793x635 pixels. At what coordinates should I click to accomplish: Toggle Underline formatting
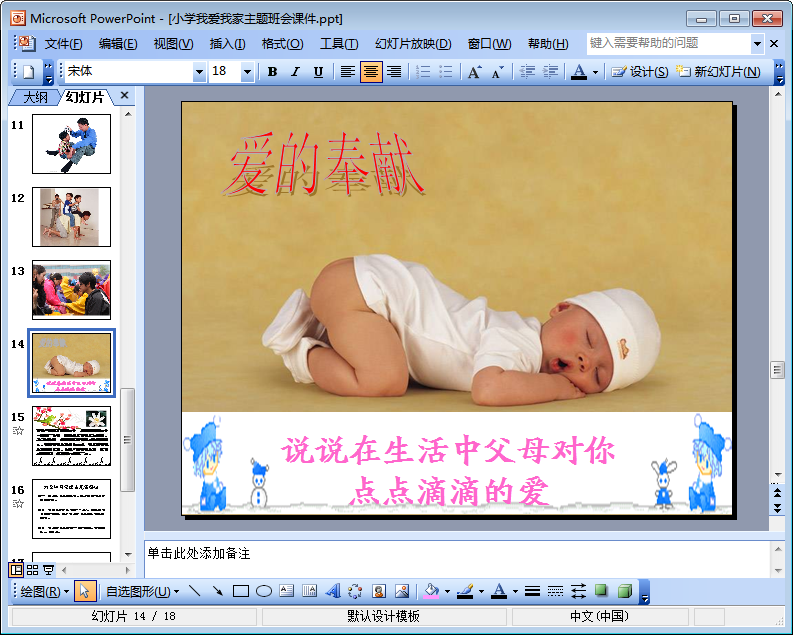pos(318,72)
